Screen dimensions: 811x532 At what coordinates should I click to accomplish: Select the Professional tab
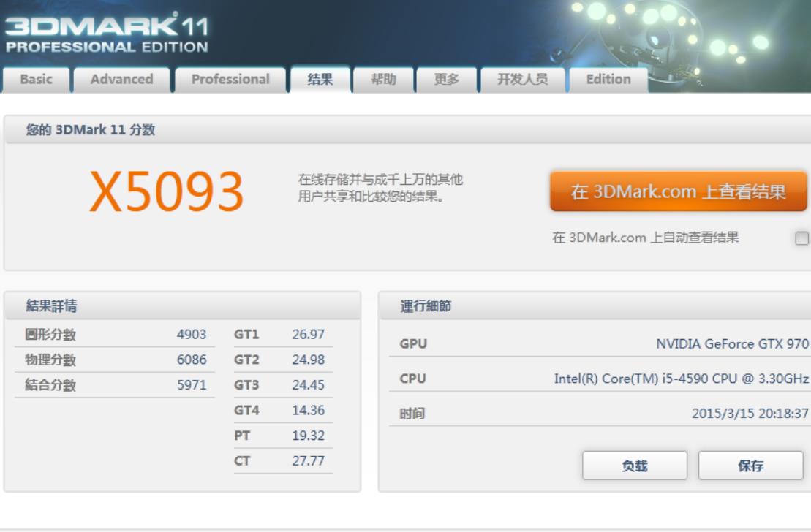pos(230,80)
